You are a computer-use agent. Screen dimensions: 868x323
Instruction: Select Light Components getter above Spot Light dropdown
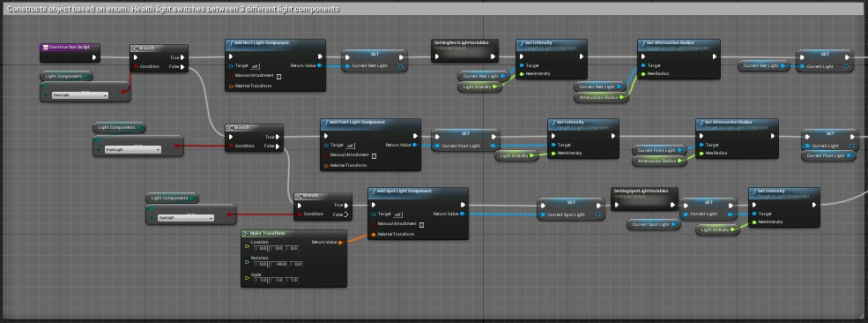tap(172, 198)
